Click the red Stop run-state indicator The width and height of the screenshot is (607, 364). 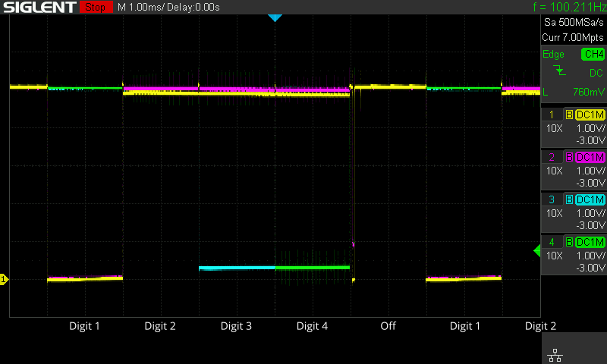96,7
